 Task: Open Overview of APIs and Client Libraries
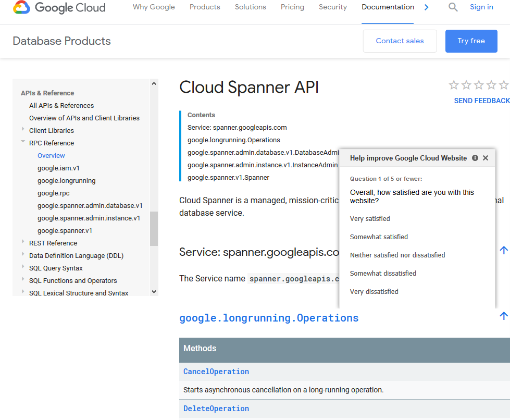point(84,118)
